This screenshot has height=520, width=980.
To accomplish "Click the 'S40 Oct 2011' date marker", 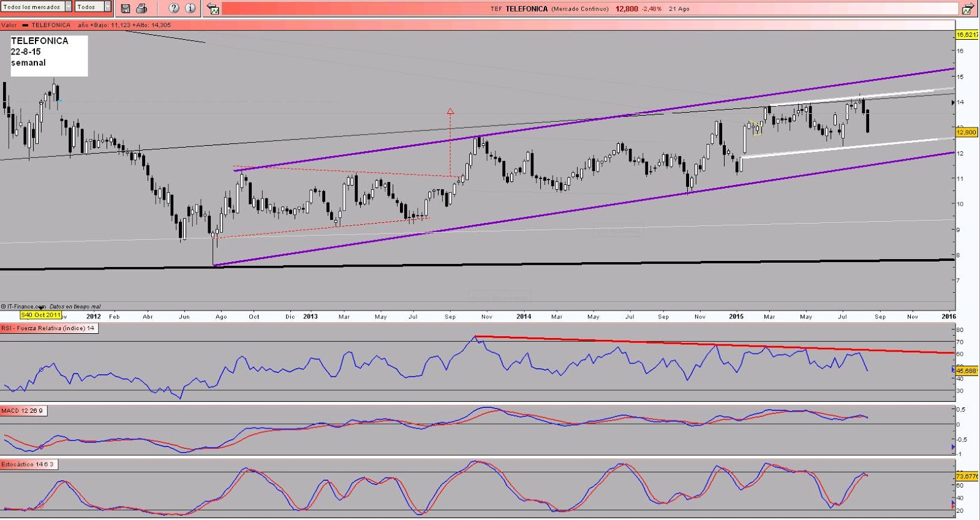I will tap(41, 315).
